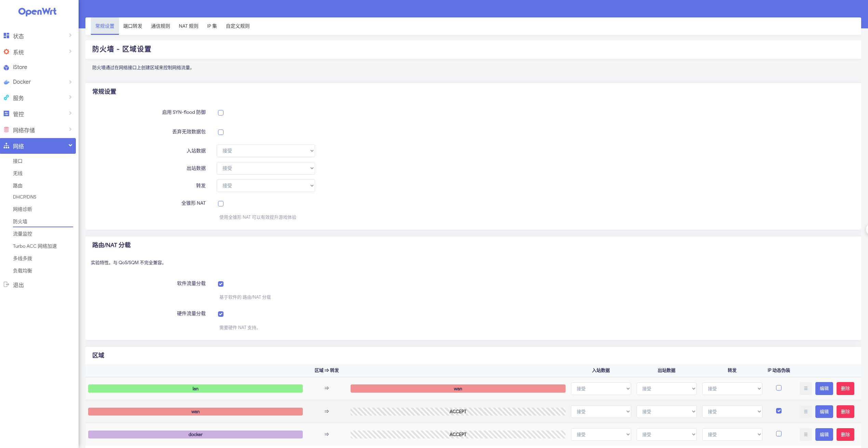Open Turbo ACC 网络加速 sidebar link
The width and height of the screenshot is (868, 448).
point(35,246)
